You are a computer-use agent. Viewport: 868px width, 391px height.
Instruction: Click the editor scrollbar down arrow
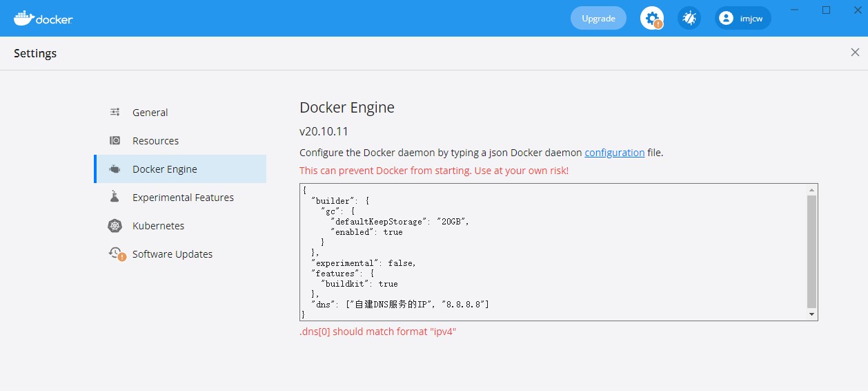pyautogui.click(x=812, y=315)
